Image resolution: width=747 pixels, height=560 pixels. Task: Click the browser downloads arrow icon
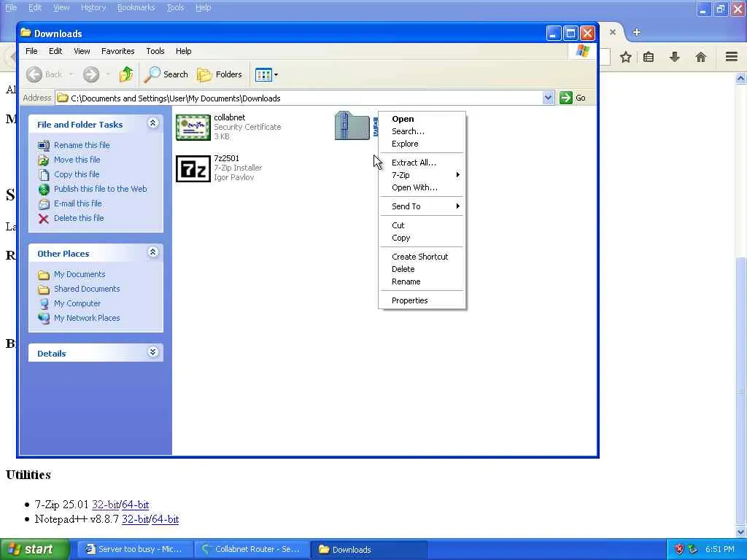674,57
